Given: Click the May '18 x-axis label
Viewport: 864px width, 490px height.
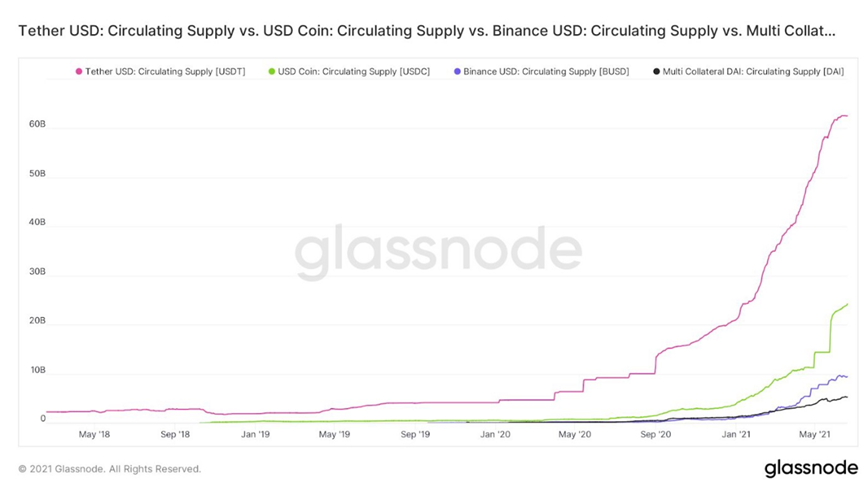Looking at the screenshot, I should tap(94, 434).
